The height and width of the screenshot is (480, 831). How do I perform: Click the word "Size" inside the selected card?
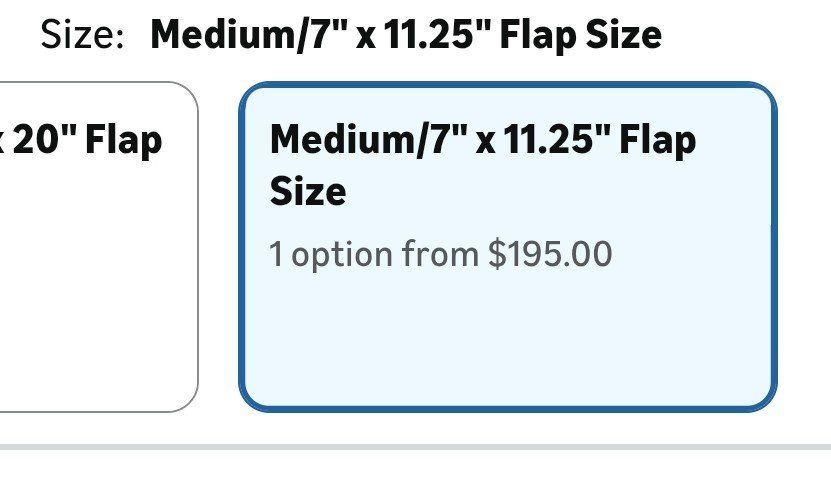308,190
